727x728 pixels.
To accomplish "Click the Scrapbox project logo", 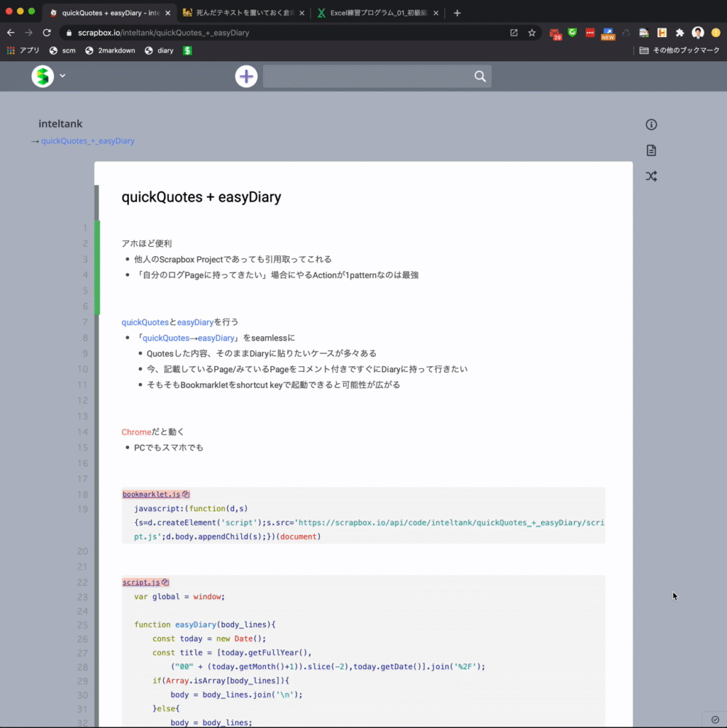I will point(43,76).
